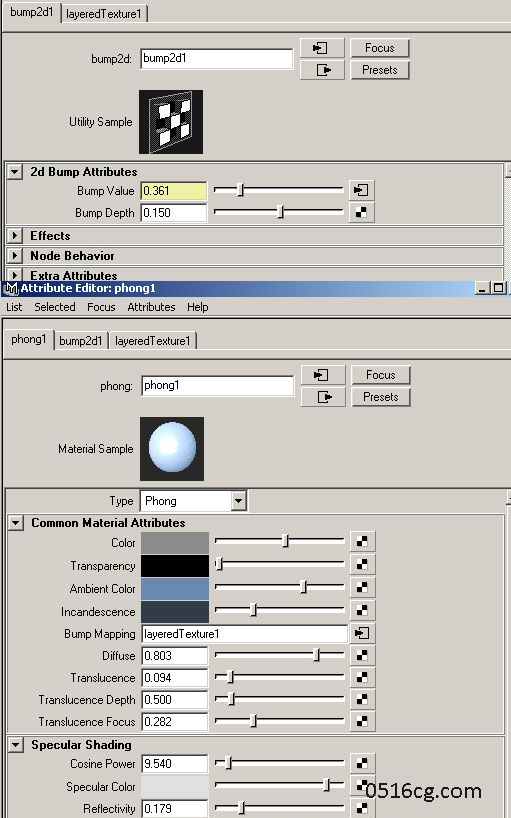Click the output connection icon beside bump2d1 name
This screenshot has height=818, width=511.
pos(322,70)
